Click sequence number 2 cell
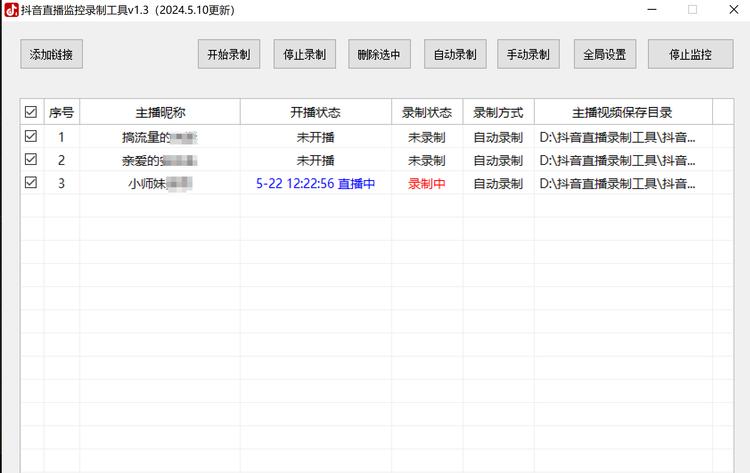 pyautogui.click(x=62, y=160)
